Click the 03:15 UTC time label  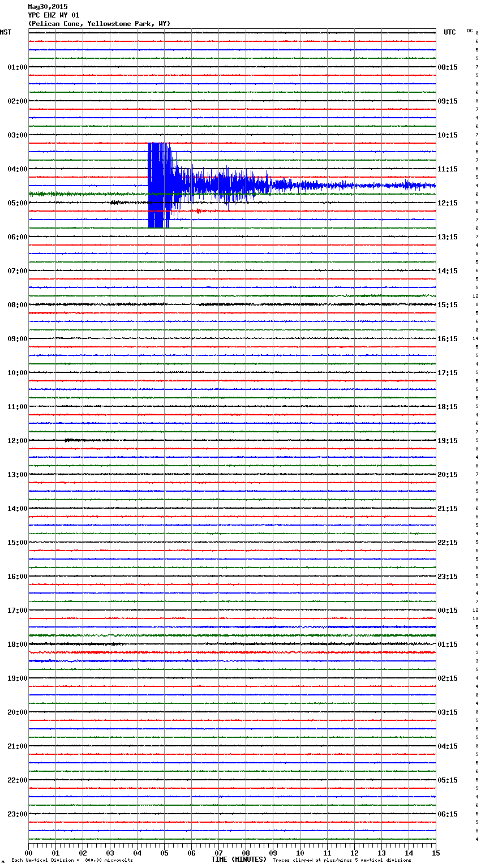(448, 712)
